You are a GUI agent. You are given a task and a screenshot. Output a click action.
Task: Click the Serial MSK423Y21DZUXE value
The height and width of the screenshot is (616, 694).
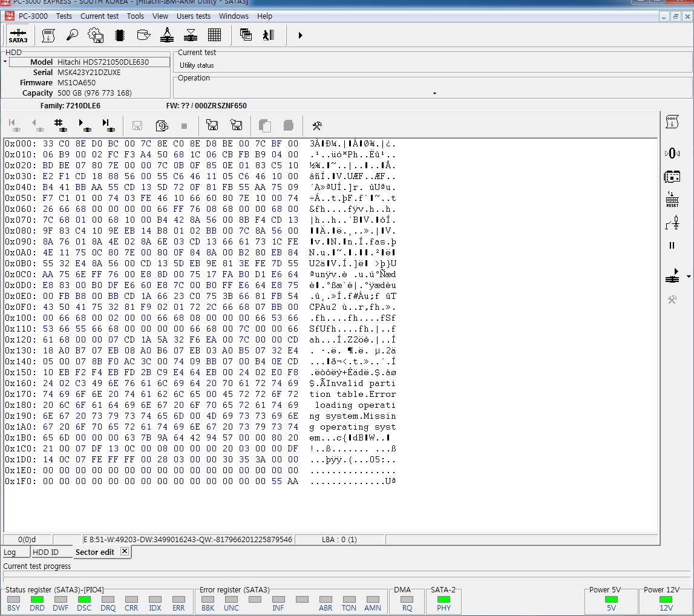[x=89, y=72]
